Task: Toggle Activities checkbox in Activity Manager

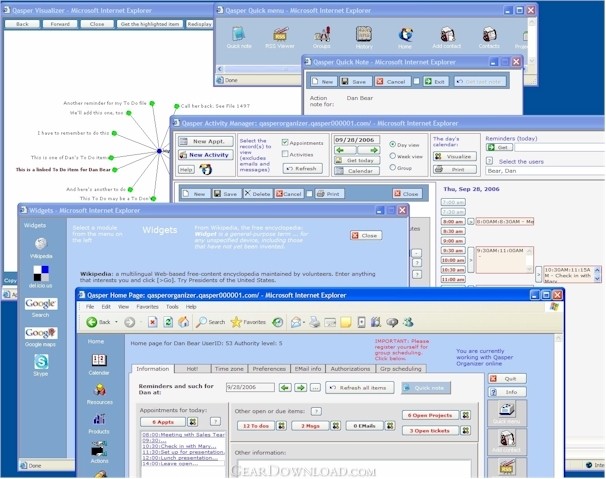Action: tap(285, 154)
